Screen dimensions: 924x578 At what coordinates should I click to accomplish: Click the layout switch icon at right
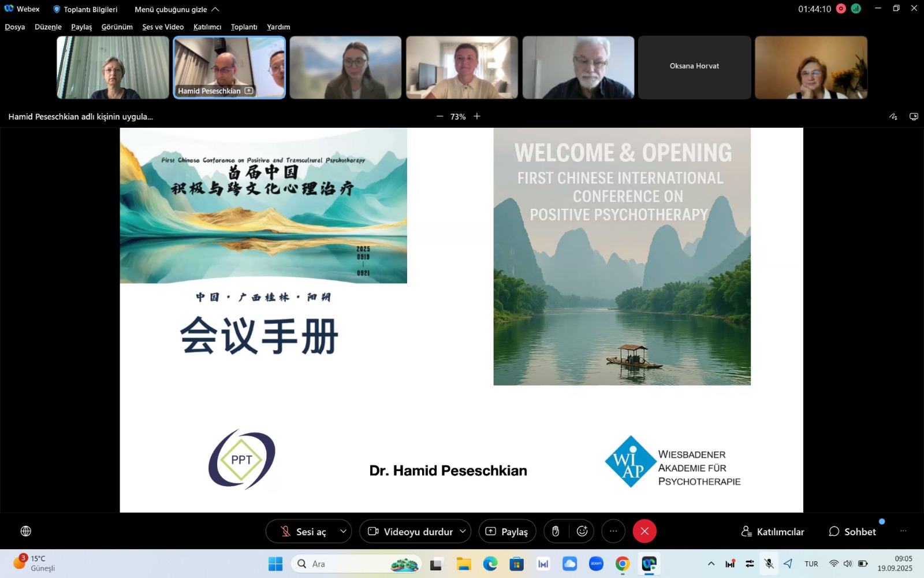914,117
